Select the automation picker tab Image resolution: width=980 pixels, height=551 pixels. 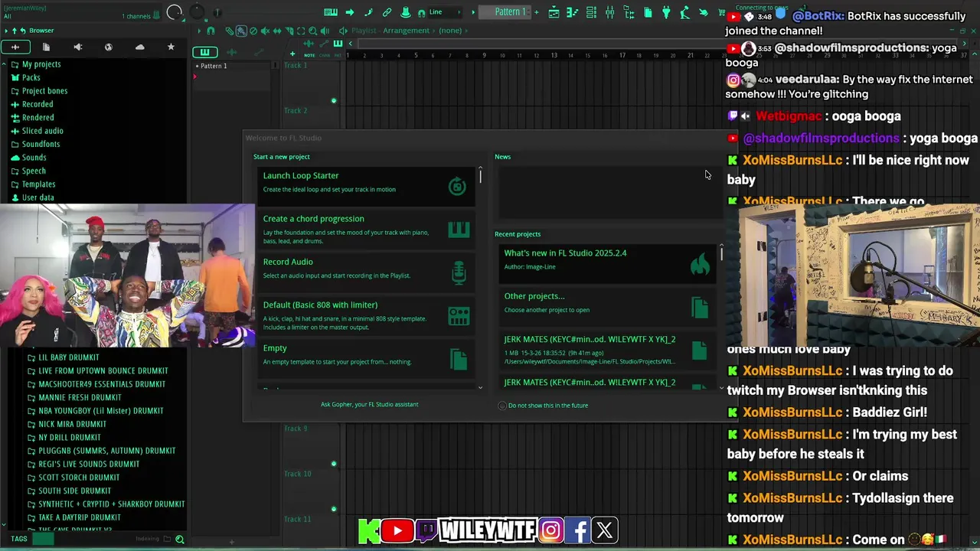pyautogui.click(x=259, y=52)
